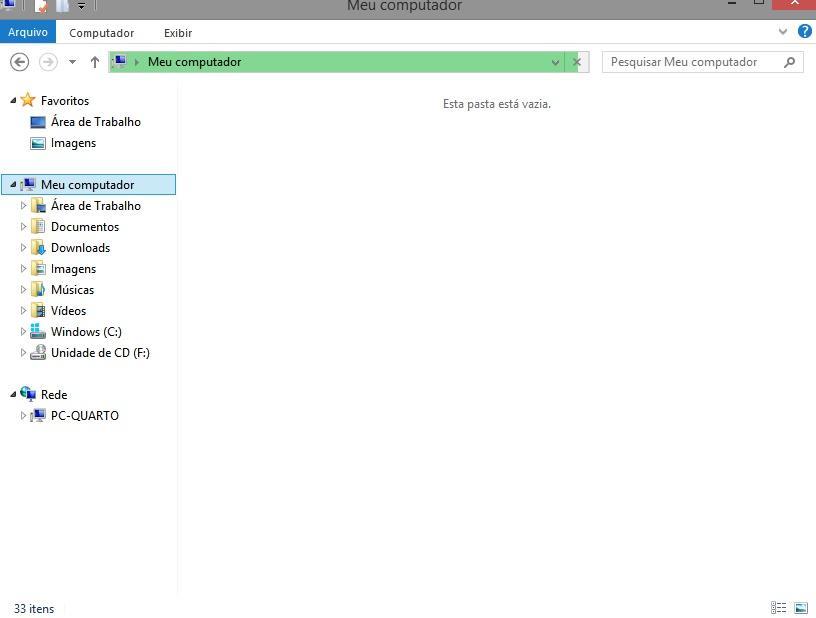816x618 pixels.
Task: Collapse the Rede network group
Action: 13,394
